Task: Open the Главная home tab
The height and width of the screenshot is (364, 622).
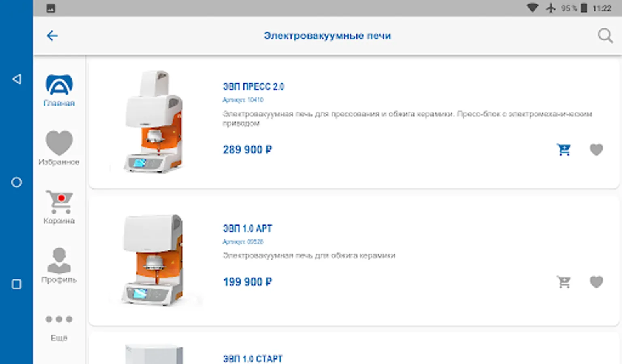Action: tap(59, 91)
